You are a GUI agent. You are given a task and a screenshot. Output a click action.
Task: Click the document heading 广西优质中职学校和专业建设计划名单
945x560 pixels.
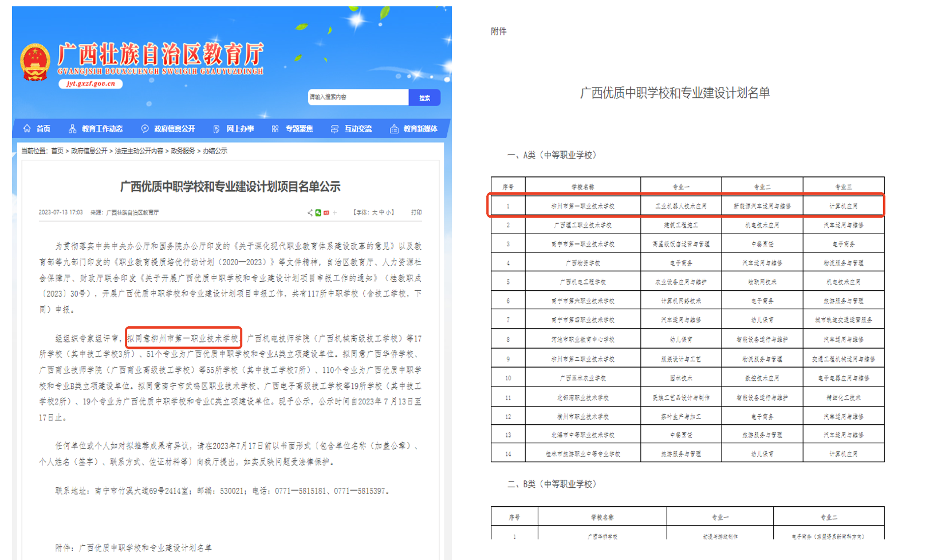[x=675, y=93]
